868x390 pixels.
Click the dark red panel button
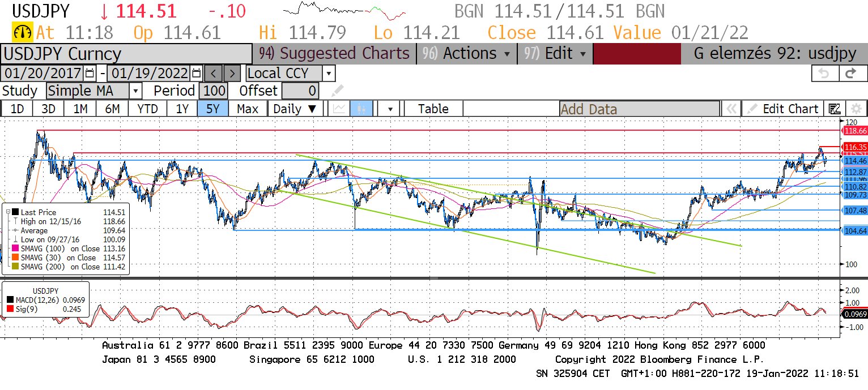tap(637, 54)
